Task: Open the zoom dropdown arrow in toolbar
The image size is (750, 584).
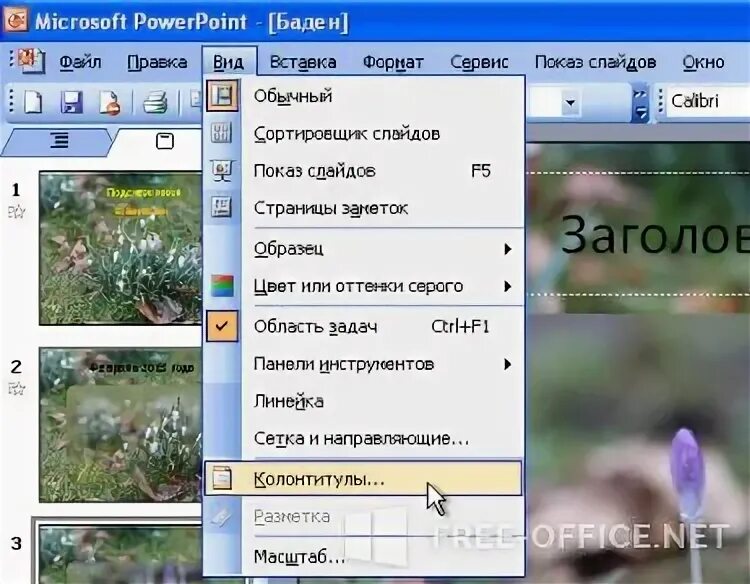Action: [x=570, y=102]
